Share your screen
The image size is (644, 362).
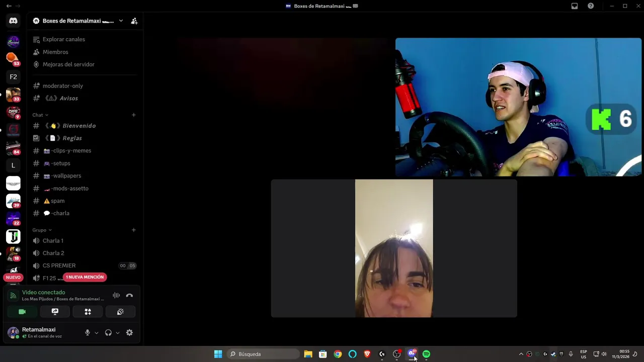coord(55,312)
